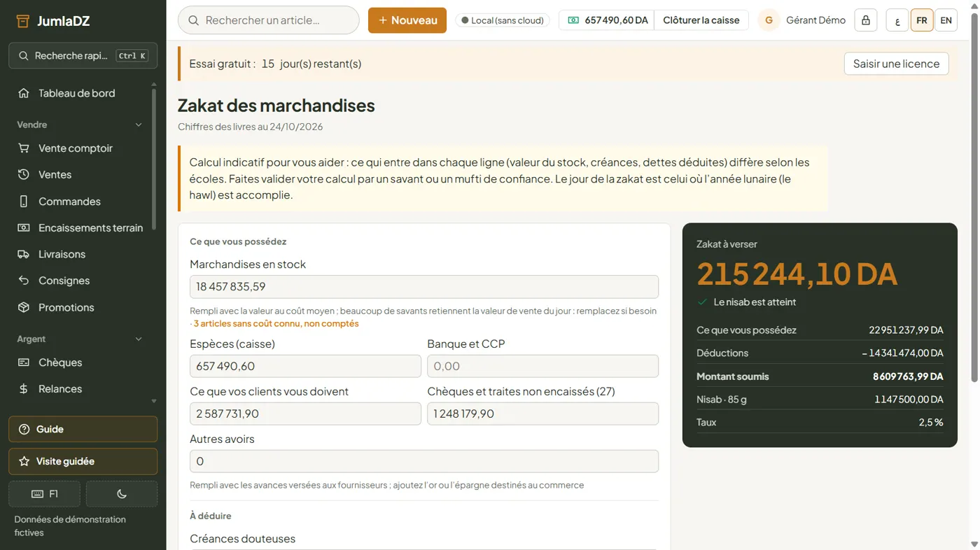Viewport: 980px width, 550px height.
Task: Click the page vertical scrollbar thumb
Action: pyautogui.click(x=974, y=197)
